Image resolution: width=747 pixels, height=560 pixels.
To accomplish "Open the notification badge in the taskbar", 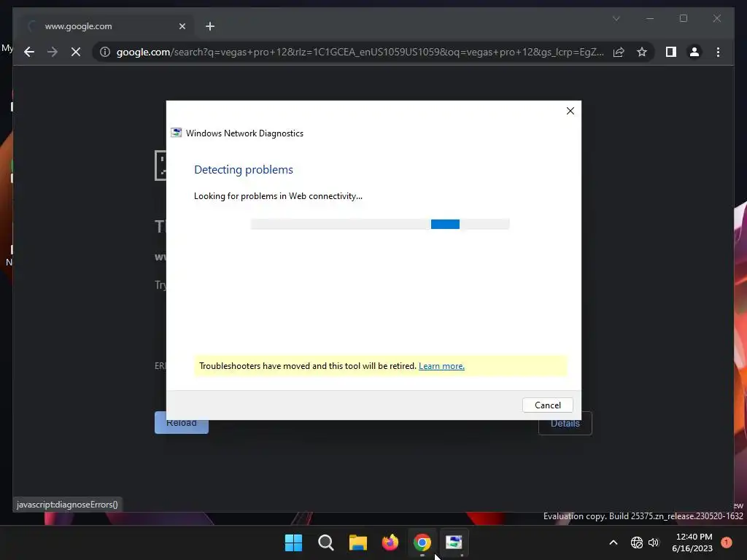I will tap(727, 542).
